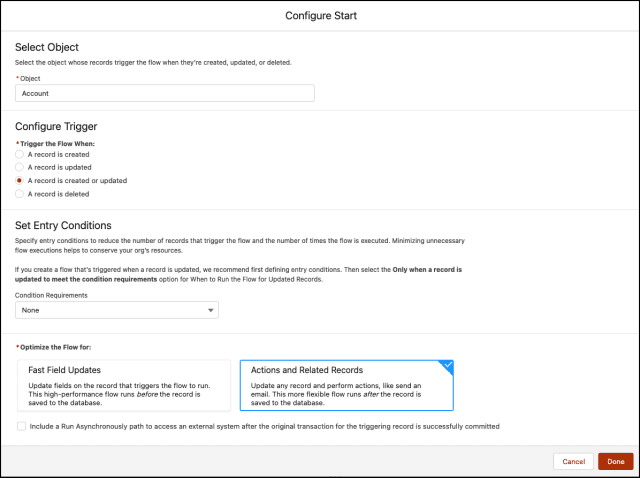Pick the 'A record is deleted' radio option
640x478 pixels.
pos(20,194)
